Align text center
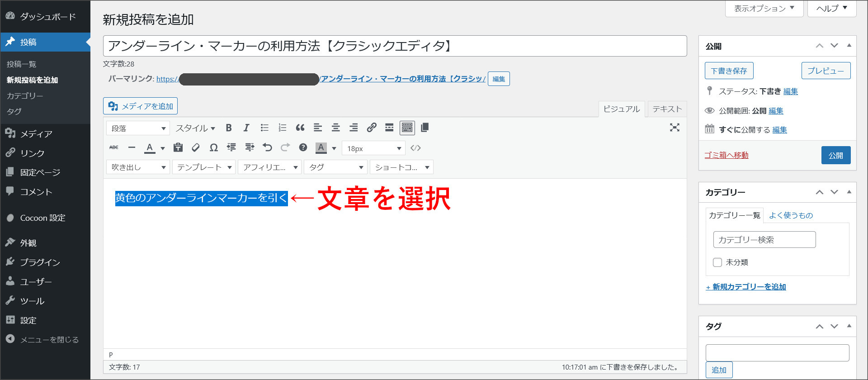This screenshot has height=380, width=868. pos(335,128)
